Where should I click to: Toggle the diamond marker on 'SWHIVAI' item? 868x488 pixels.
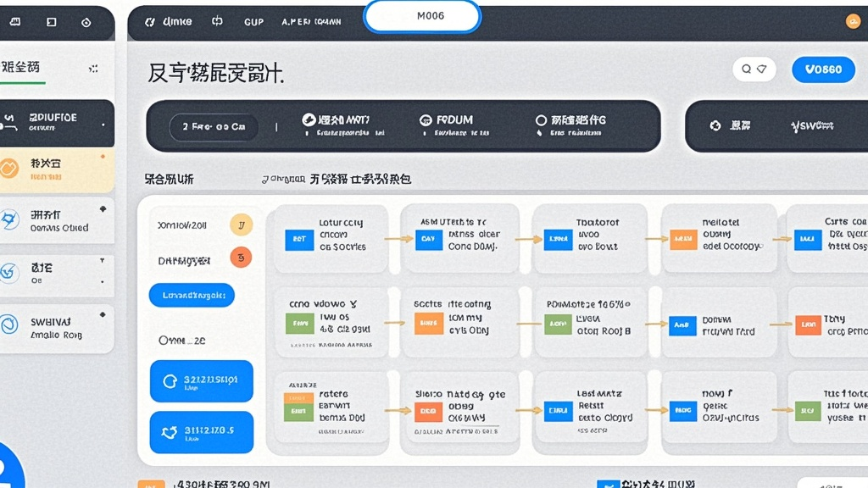(103, 315)
